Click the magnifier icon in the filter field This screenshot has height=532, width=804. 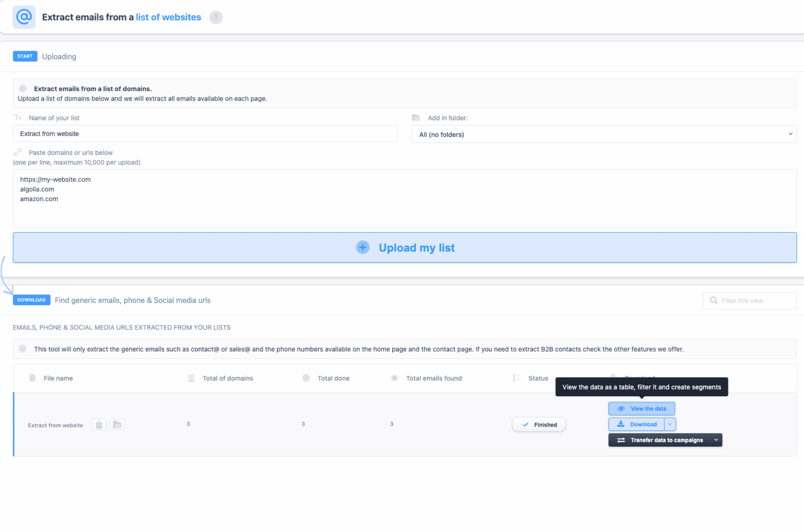pyautogui.click(x=713, y=300)
